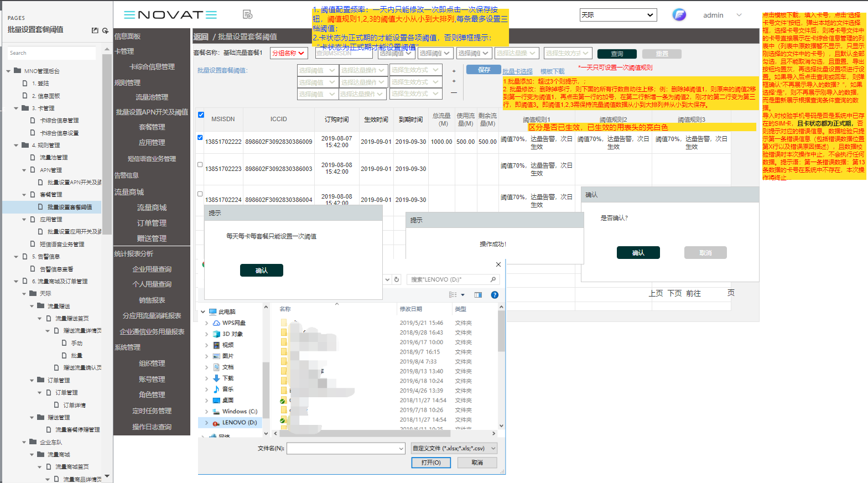Click the view layout icon in file dialog
The image size is (868, 483).
[x=453, y=295]
